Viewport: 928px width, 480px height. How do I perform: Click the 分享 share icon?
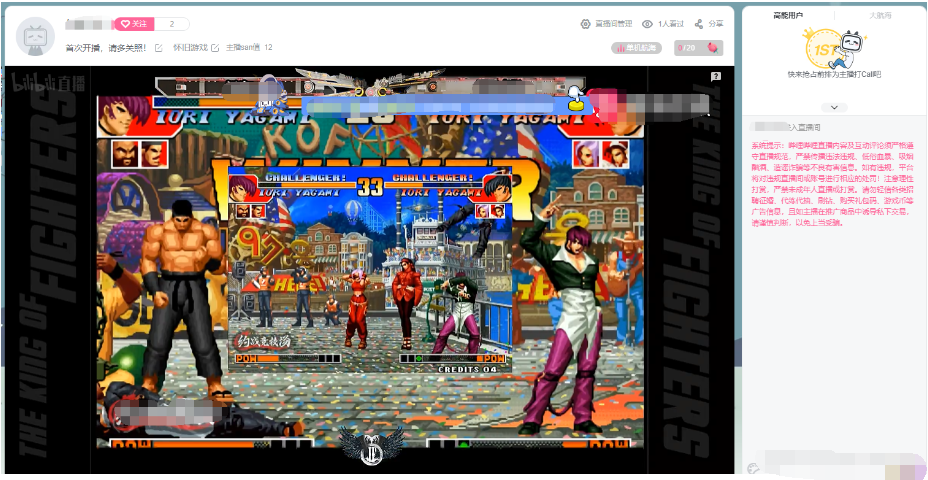(697, 24)
